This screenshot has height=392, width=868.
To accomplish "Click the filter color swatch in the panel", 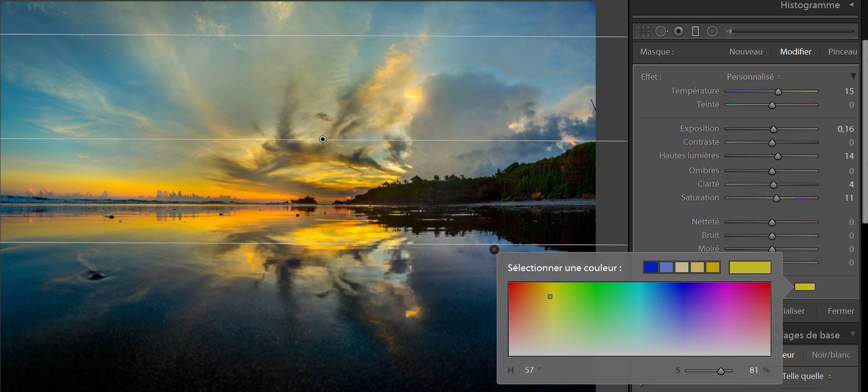I will point(805,287).
